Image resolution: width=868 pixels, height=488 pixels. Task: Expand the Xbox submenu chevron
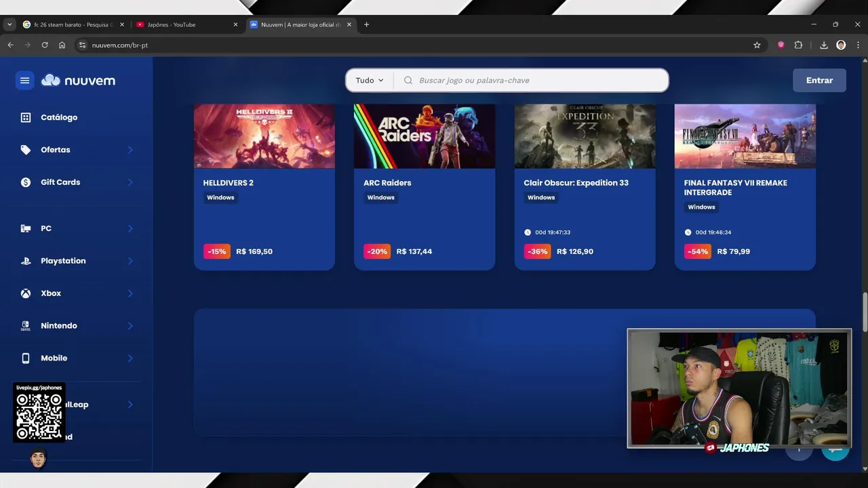130,293
